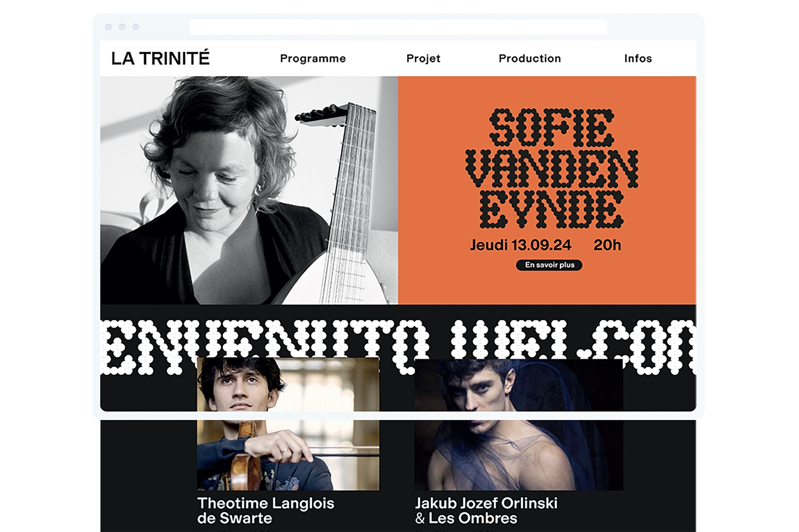The width and height of the screenshot is (799, 532).
Task: Open the Projet menu item
Action: 423,59
